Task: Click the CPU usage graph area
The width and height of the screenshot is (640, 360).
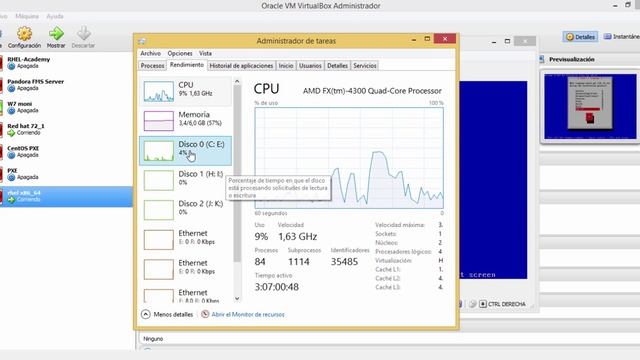Action: 349,158
